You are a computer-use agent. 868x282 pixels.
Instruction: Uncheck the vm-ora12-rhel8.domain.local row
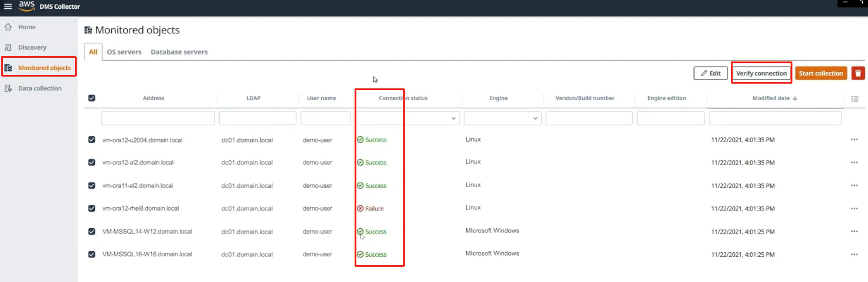tap(91, 208)
